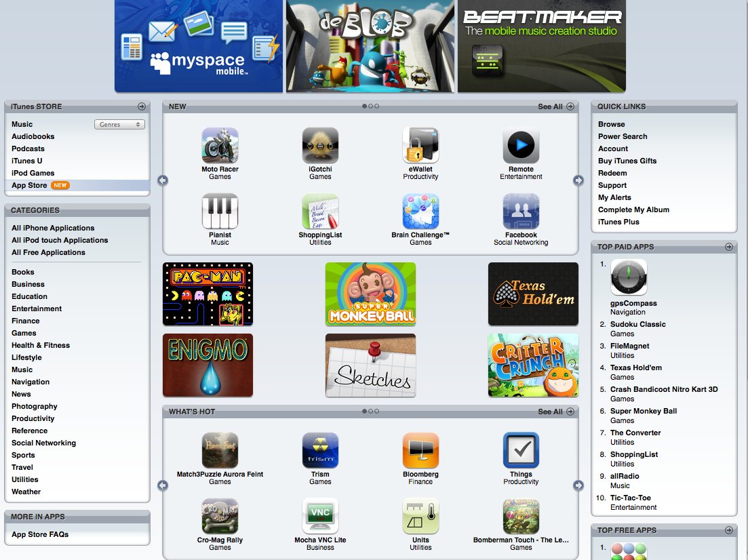Image resolution: width=748 pixels, height=560 pixels.
Task: Open Buy iTunes Gifts quick link
Action: pos(627,161)
